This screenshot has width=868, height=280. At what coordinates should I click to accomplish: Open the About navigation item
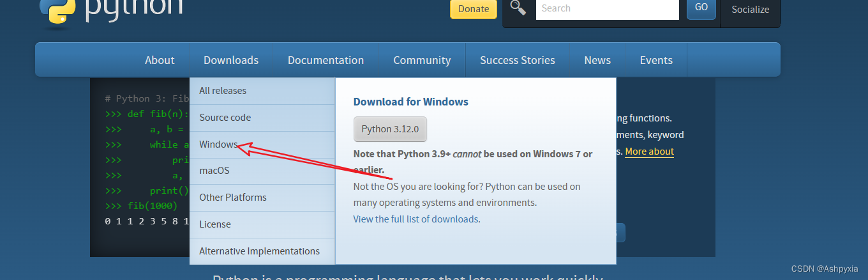click(x=160, y=60)
